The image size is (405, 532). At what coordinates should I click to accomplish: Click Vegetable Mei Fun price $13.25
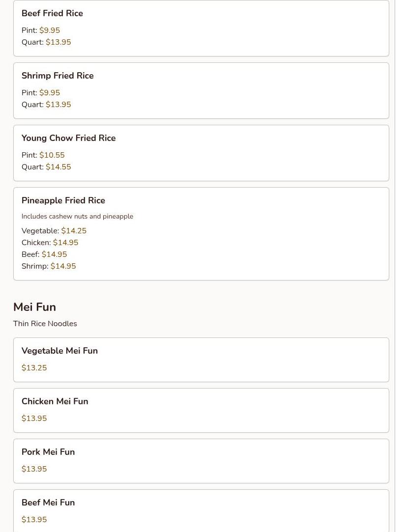[34, 368]
